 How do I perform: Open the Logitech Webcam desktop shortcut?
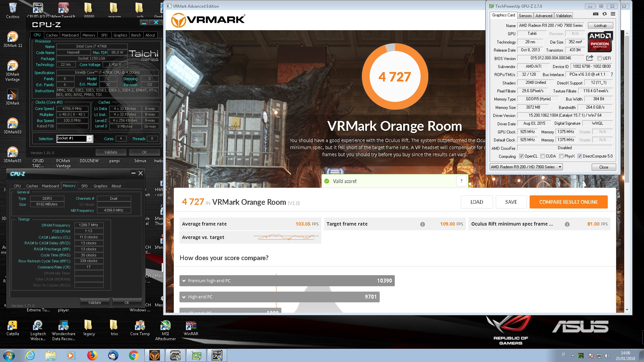point(38,330)
